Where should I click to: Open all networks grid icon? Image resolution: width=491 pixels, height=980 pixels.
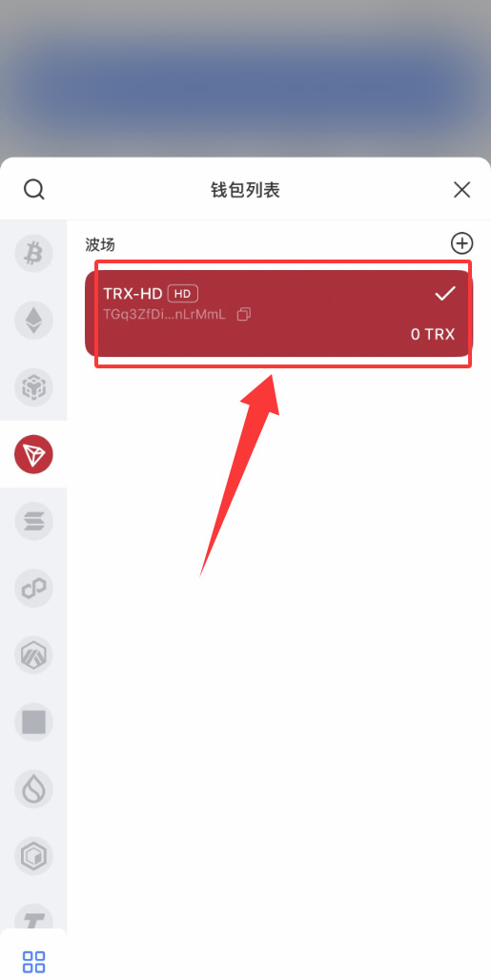click(33, 962)
